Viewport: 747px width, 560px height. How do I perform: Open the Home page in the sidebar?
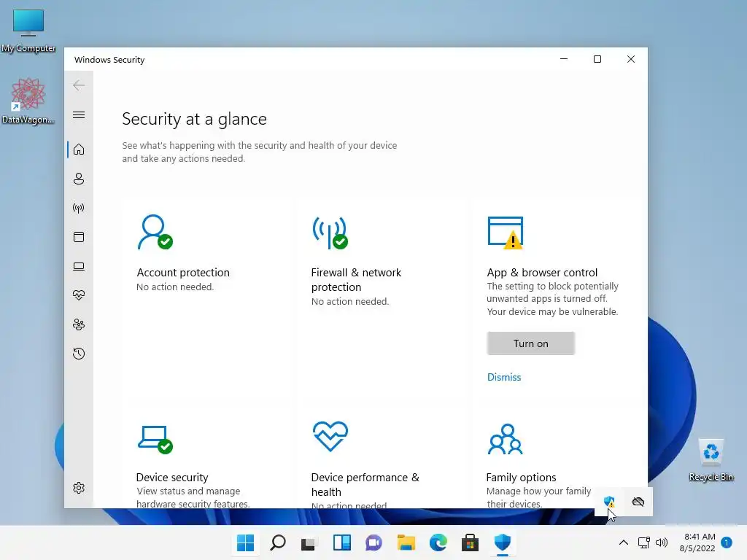79,149
